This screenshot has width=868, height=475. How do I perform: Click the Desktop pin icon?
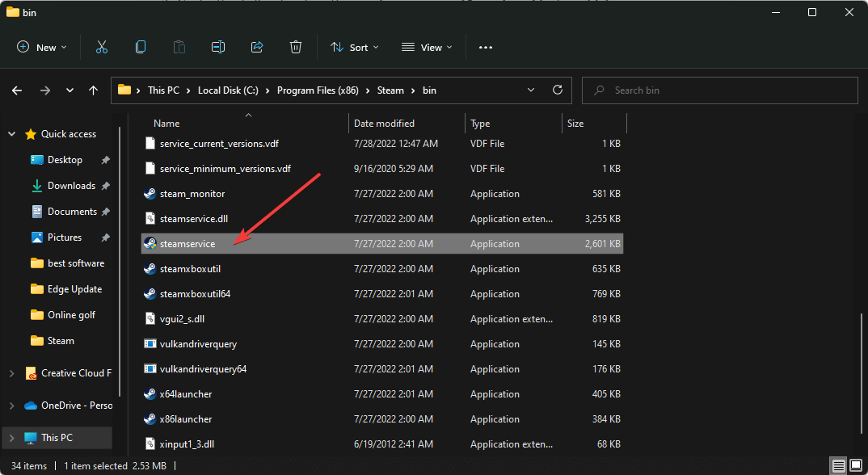coord(105,160)
